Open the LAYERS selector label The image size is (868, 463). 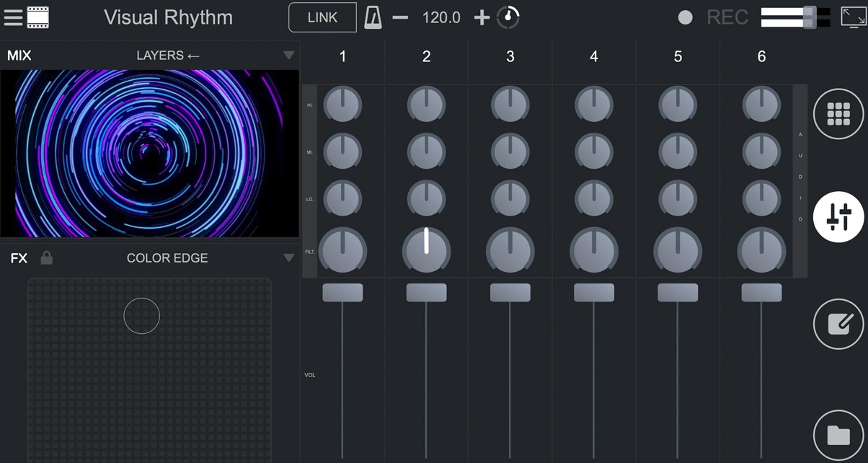[168, 56]
